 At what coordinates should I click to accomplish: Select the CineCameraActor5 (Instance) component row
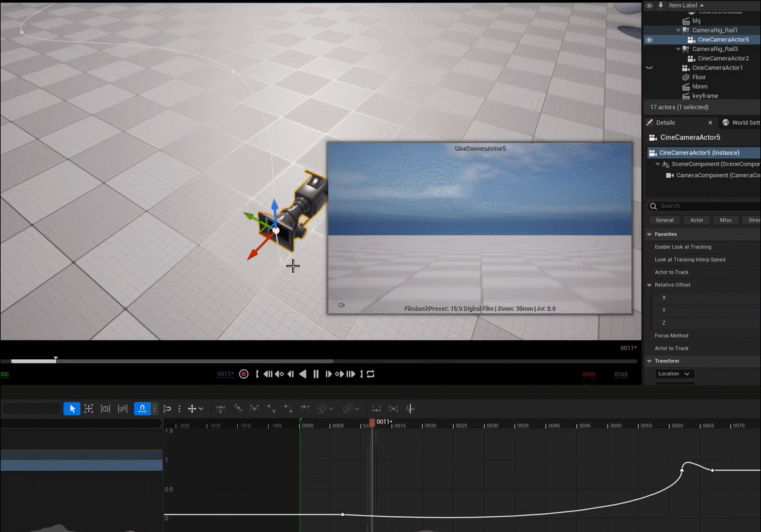pyautogui.click(x=703, y=153)
